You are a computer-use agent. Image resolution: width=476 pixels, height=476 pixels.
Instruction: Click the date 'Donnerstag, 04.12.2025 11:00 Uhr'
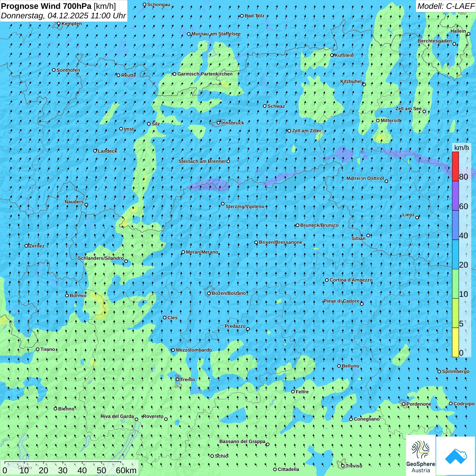(63, 16)
